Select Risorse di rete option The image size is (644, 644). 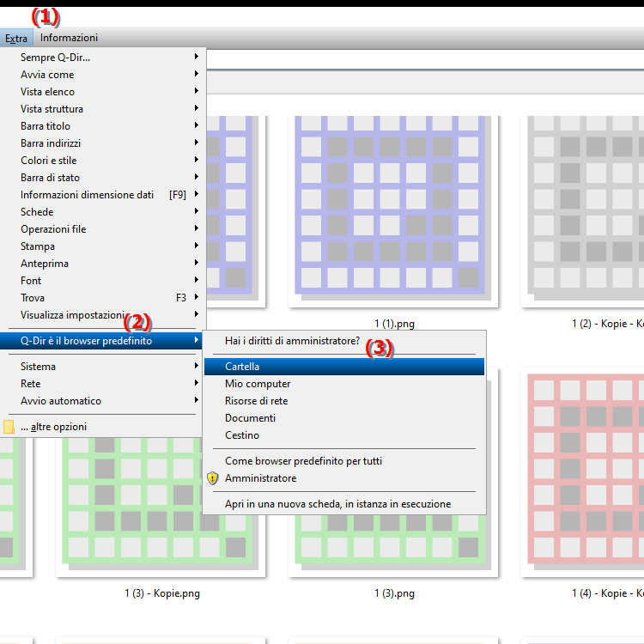point(344,401)
